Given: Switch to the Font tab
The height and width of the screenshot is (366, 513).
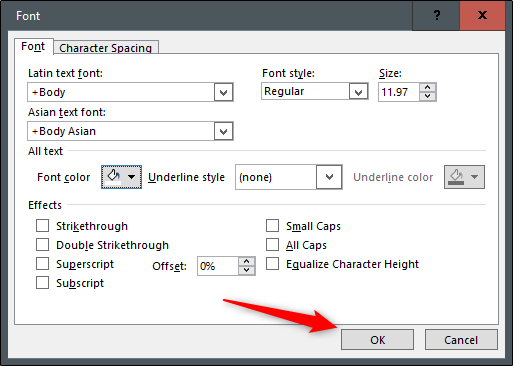Looking at the screenshot, I should coord(33,47).
